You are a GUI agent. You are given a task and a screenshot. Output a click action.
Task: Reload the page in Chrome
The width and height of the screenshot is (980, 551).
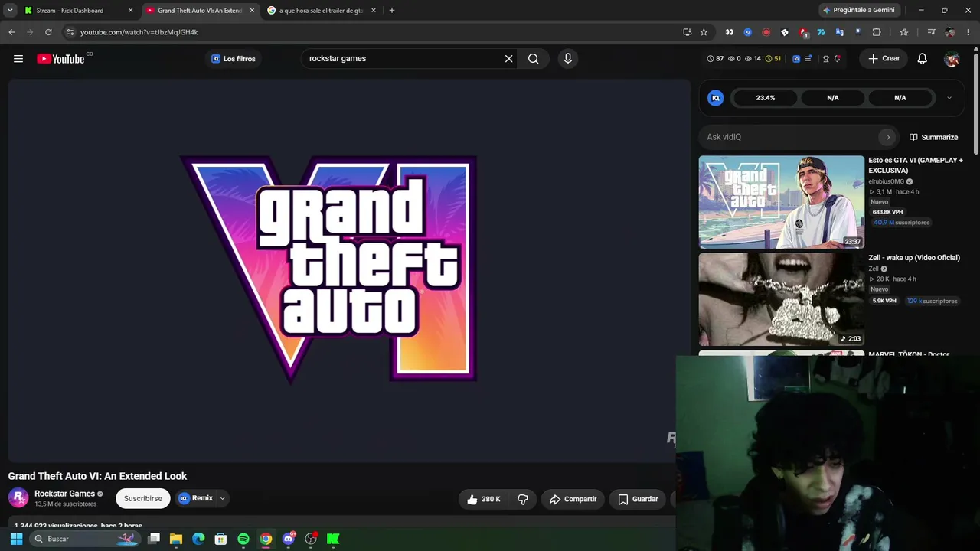coord(48,32)
